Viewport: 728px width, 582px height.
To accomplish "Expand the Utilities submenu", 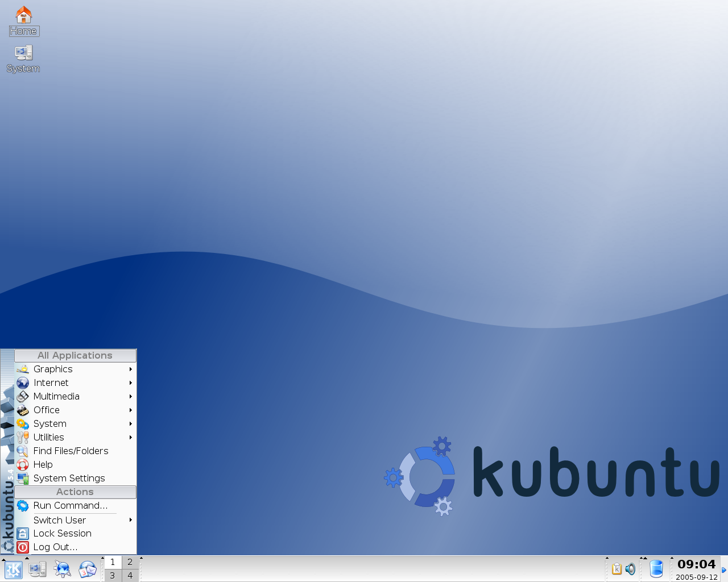I will [x=75, y=437].
